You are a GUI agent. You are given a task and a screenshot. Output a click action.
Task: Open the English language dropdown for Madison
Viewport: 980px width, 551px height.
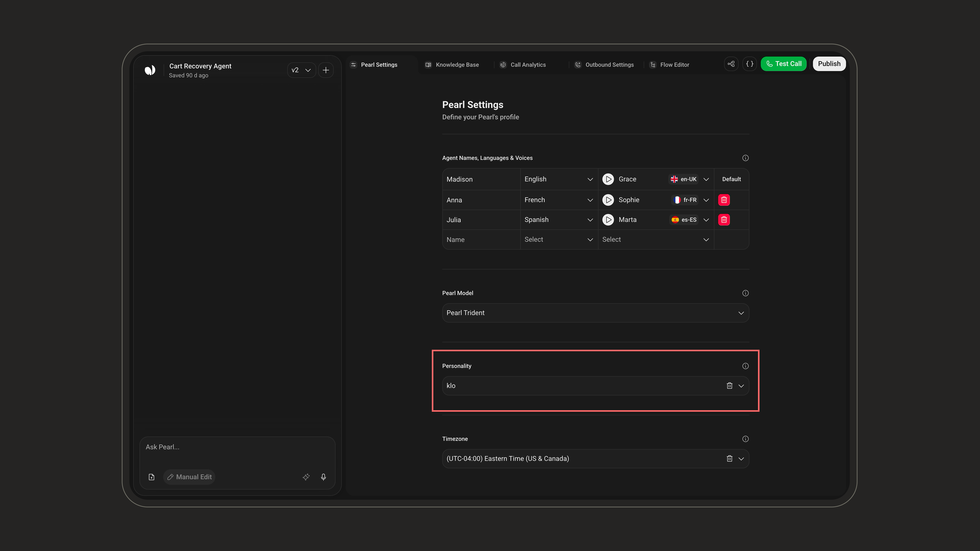(x=559, y=179)
